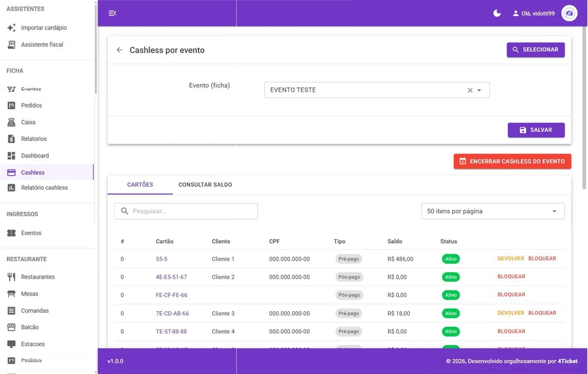Image resolution: width=588 pixels, height=374 pixels.
Task: Click the Pesquisar search field
Action: (x=186, y=211)
